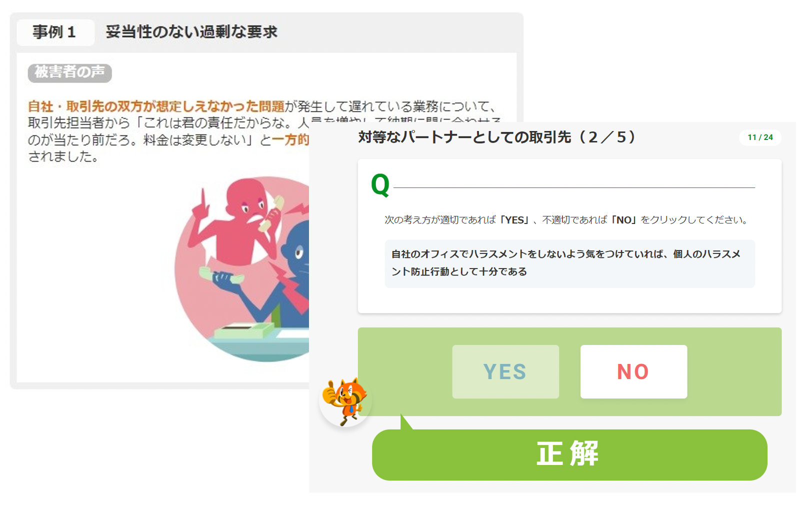Click the instruction text about YES or NO
The width and height of the screenshot is (812, 505).
[x=566, y=220]
